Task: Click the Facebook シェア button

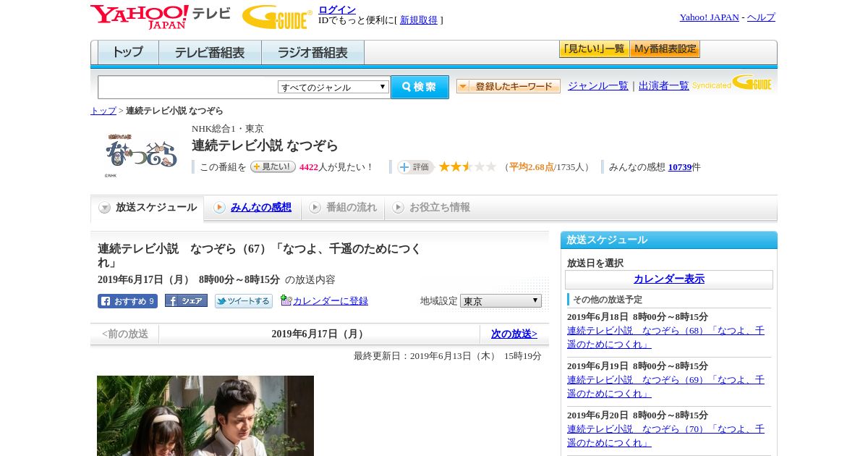Action: pos(186,300)
